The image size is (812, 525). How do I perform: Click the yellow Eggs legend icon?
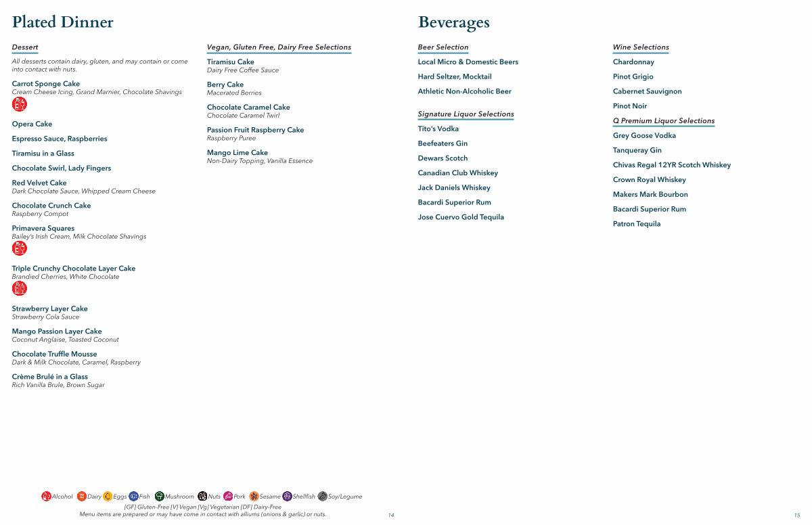coord(108,497)
